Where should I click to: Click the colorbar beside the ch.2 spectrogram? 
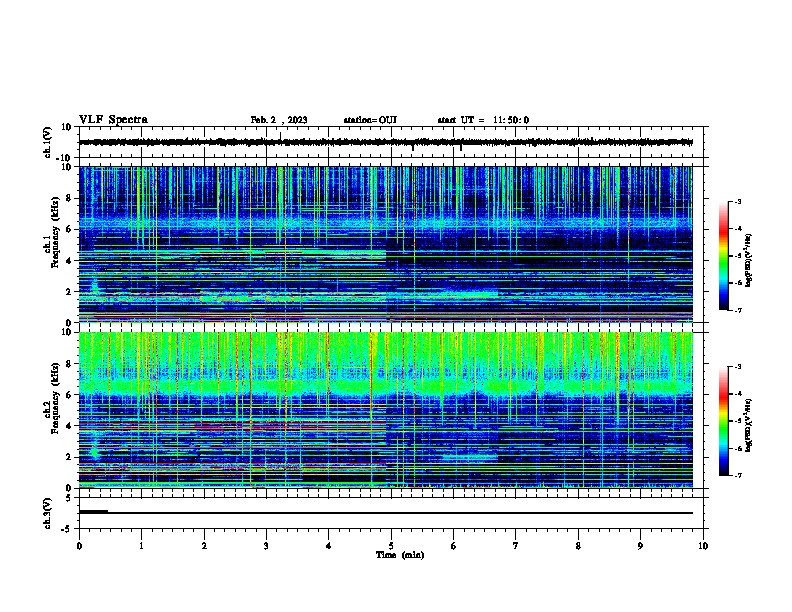point(724,421)
